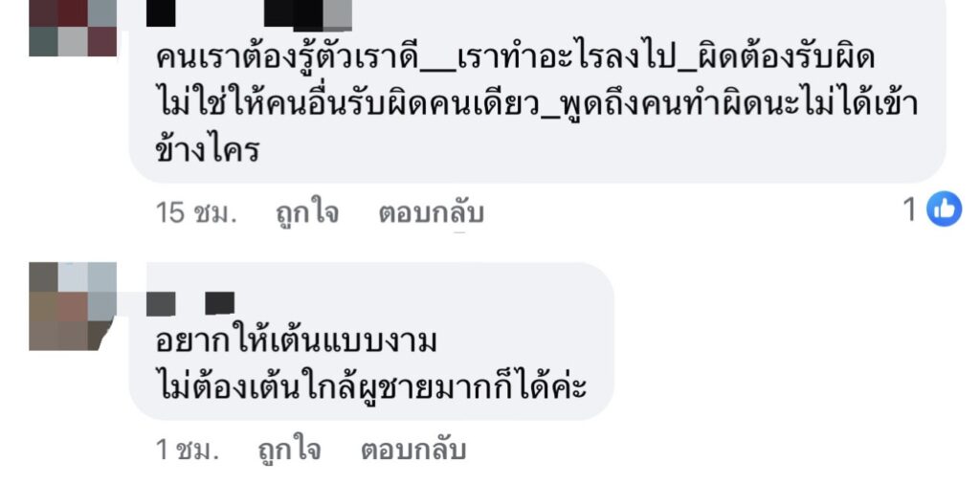The width and height of the screenshot is (980, 483).
Task: Click the second commenter's blurred name
Action: (x=190, y=304)
